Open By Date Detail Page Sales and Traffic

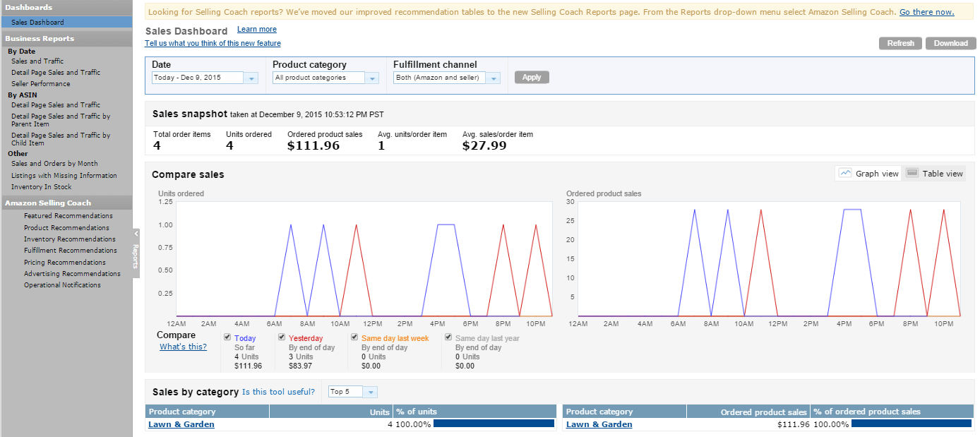tap(56, 73)
